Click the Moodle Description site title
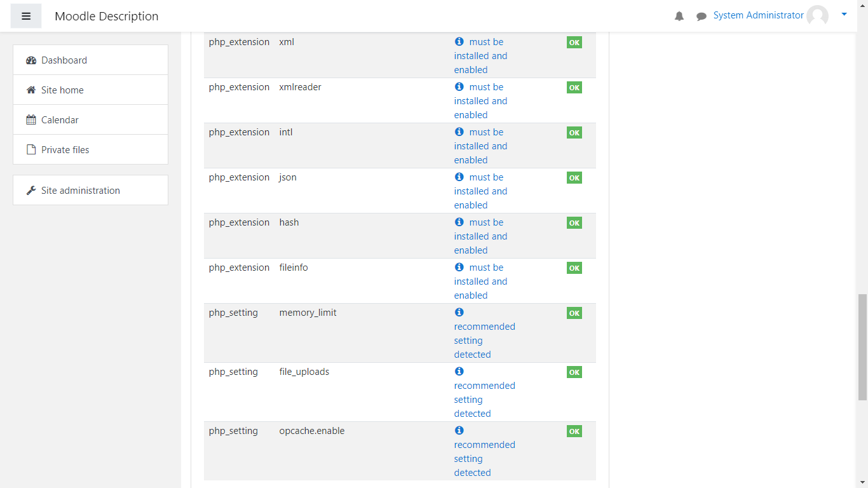This screenshot has width=868, height=488. click(x=107, y=17)
